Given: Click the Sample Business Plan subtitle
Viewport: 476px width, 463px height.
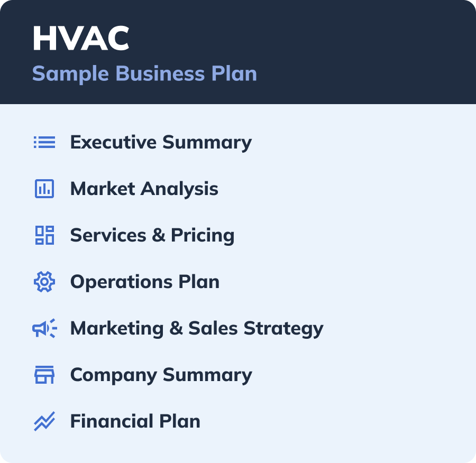Looking at the screenshot, I should 144,73.
